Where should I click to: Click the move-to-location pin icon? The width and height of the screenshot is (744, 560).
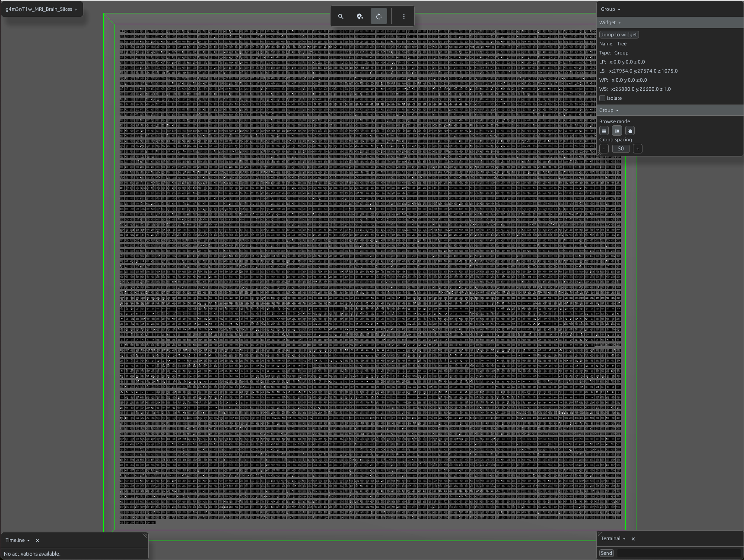tap(360, 16)
